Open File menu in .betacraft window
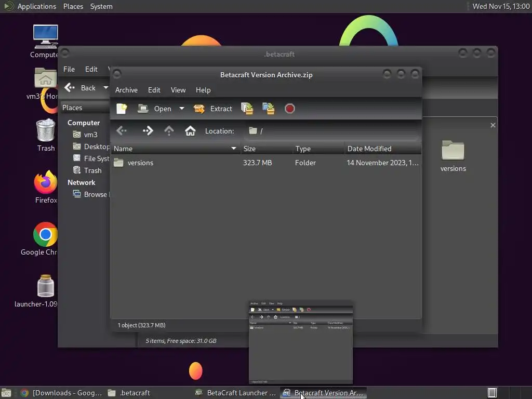The height and width of the screenshot is (399, 532). [69, 69]
